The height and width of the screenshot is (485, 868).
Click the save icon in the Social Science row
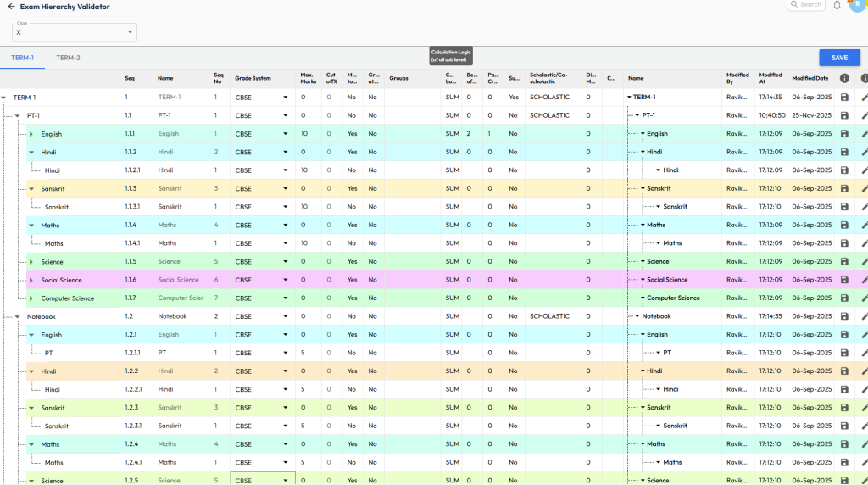pos(844,280)
